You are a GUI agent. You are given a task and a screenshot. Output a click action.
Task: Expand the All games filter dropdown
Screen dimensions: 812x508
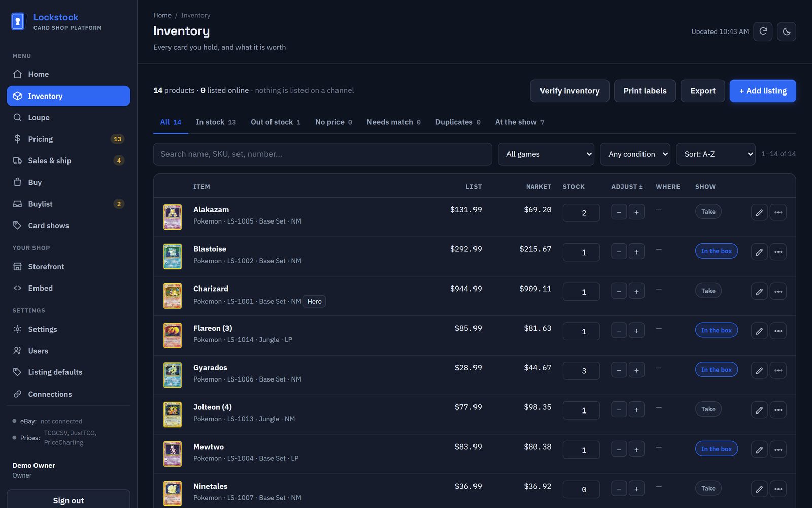coord(546,154)
